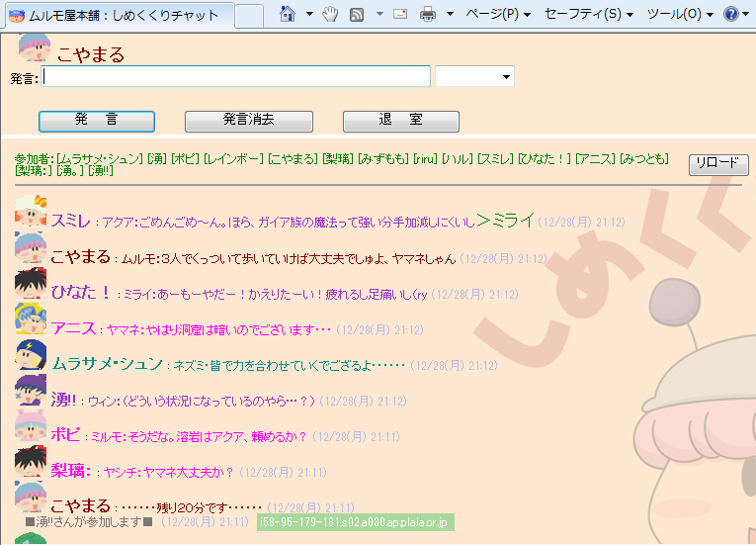Click the アニス username in chat log

[x=73, y=328]
